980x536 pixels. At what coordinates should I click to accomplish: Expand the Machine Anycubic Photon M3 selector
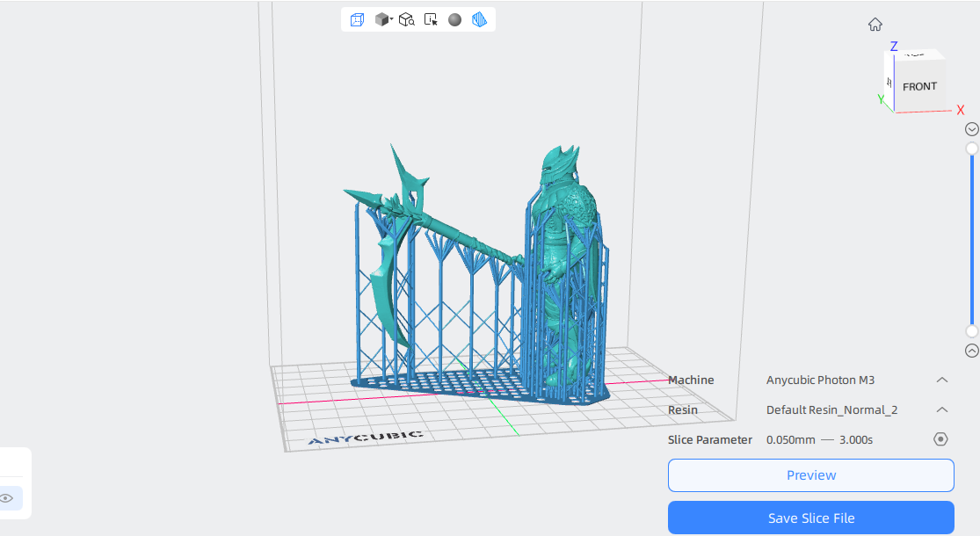(942, 380)
